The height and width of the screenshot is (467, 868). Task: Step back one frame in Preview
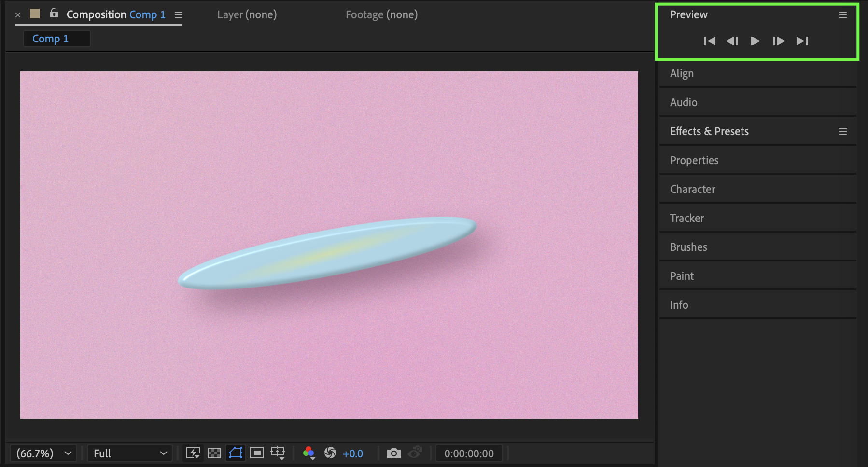tap(732, 41)
